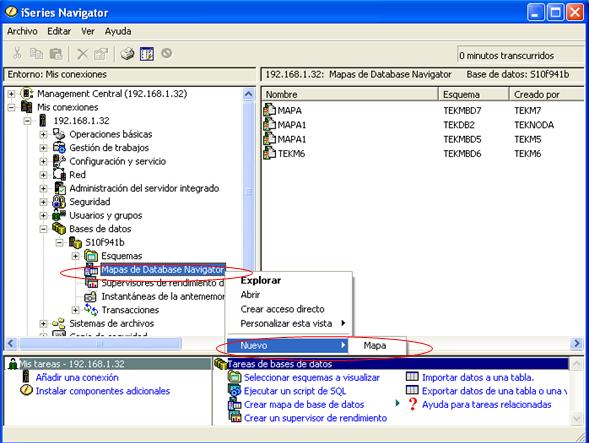589x443 pixels.
Task: Click the Usuarios y grupos icon
Action: 59,215
